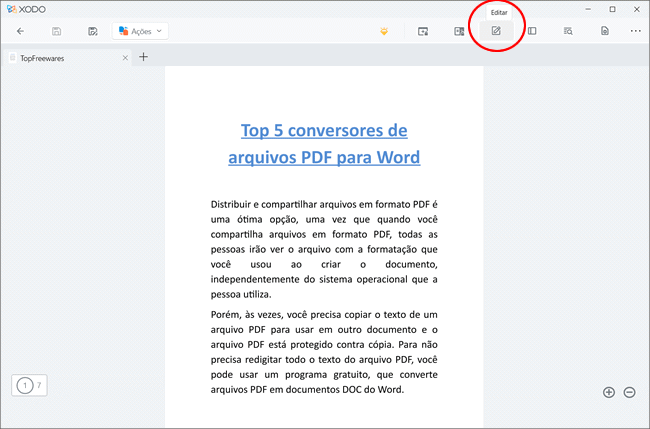This screenshot has height=429, width=650.
Task: Click the yellow premium diamond icon
Action: (384, 31)
